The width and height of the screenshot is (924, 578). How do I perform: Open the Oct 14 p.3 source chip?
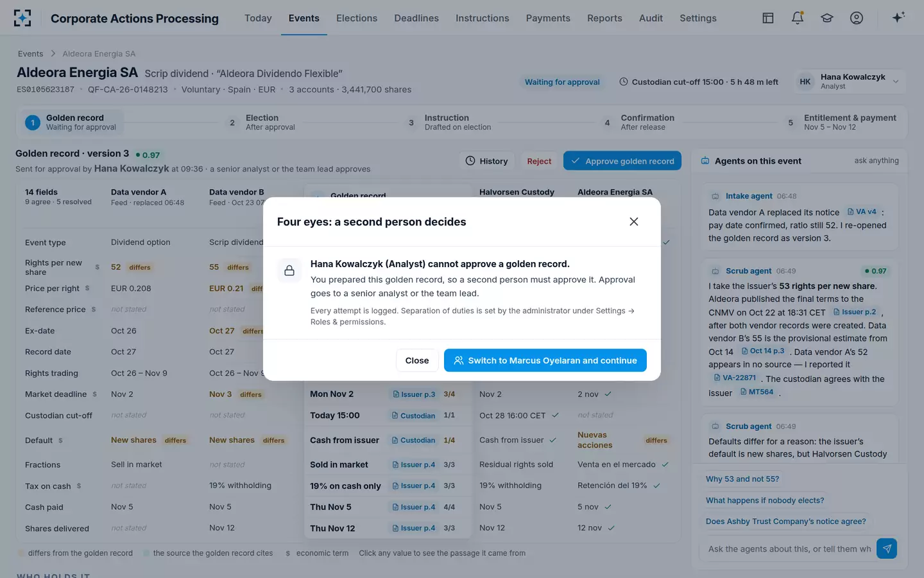762,351
